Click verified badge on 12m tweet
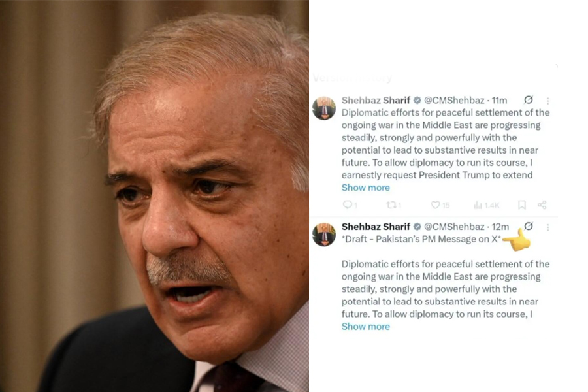The image size is (588, 392). [x=417, y=227]
